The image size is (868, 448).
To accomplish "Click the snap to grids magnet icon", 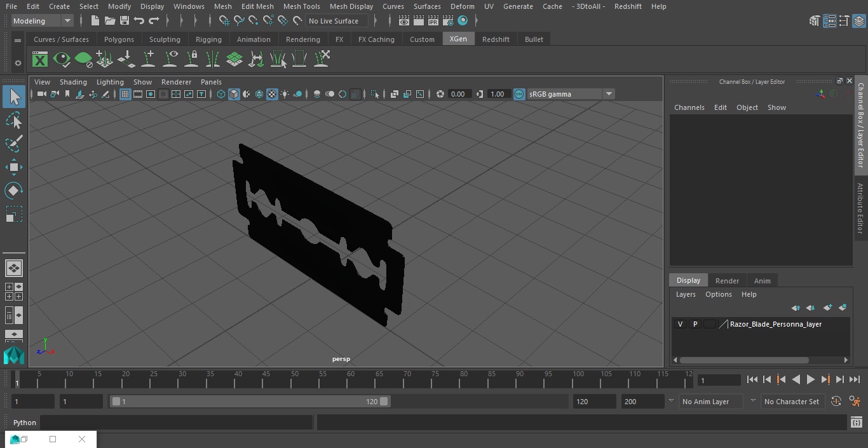I will [x=224, y=21].
